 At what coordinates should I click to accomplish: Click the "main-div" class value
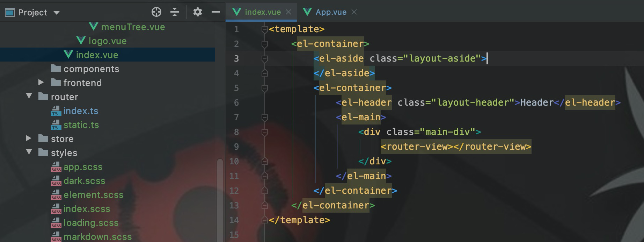click(x=447, y=132)
